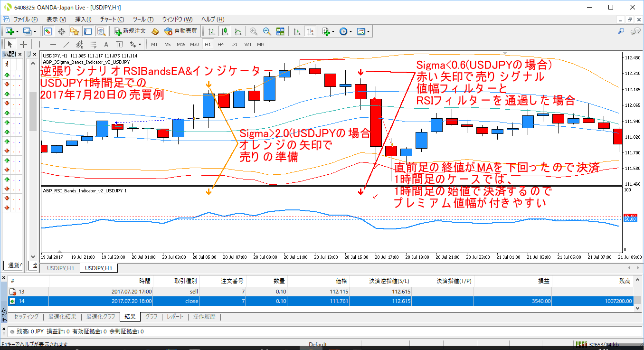Screen dimensions: 644x350
Task: Toggle the Market Watch window icon
Action: coord(48,31)
